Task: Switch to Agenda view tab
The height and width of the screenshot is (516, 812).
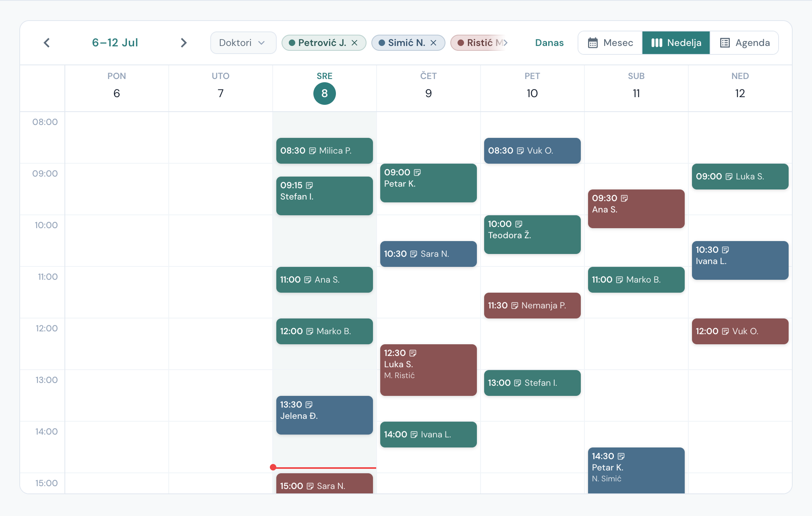Action: tap(744, 43)
